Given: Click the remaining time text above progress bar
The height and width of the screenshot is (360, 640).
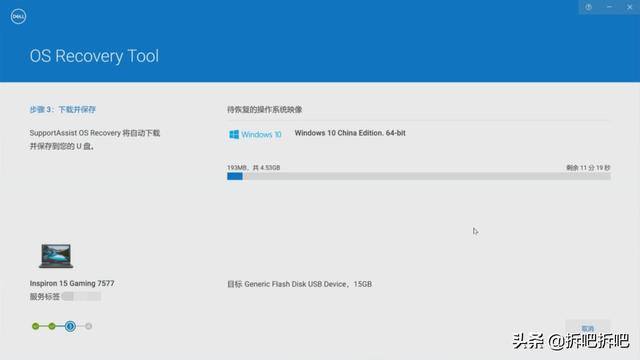Looking at the screenshot, I should [x=588, y=168].
